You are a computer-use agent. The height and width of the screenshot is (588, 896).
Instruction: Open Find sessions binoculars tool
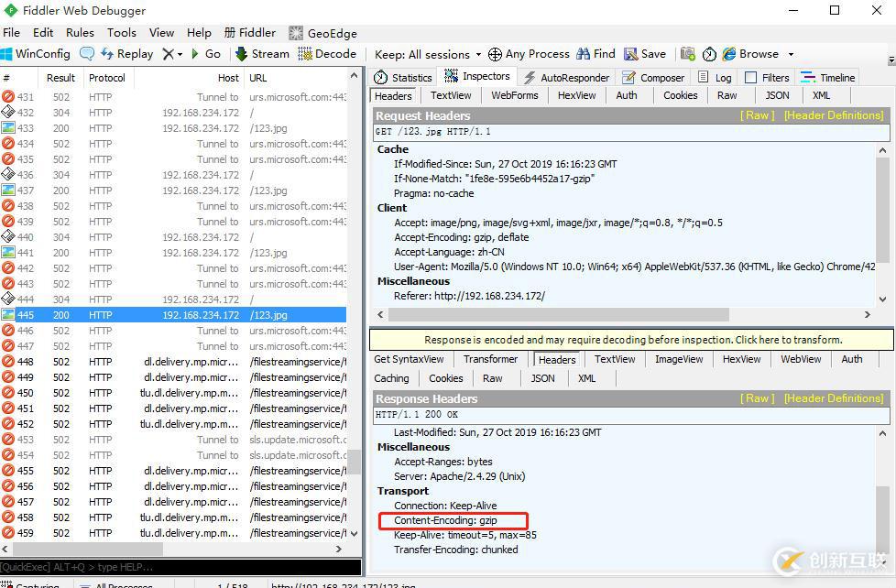pyautogui.click(x=596, y=54)
